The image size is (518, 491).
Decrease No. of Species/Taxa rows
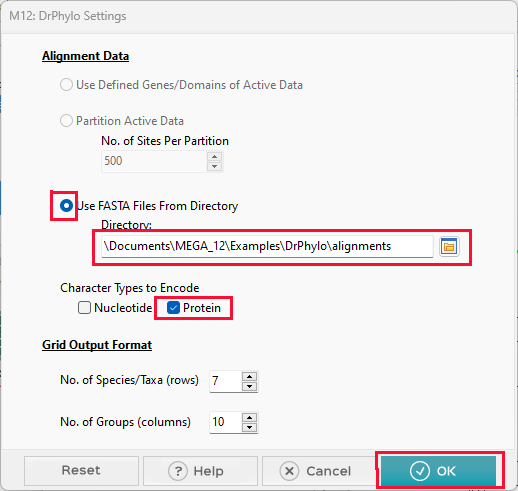pyautogui.click(x=249, y=387)
